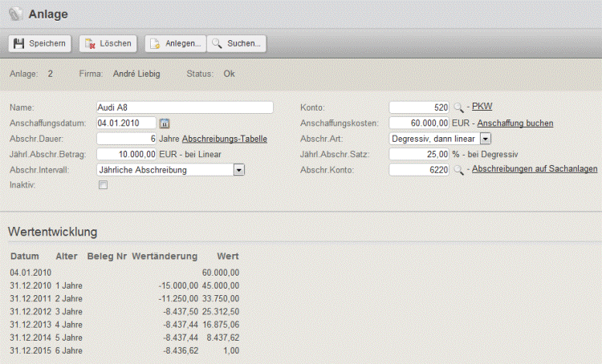
Task: Click the Alter column header
Action: click(67, 257)
